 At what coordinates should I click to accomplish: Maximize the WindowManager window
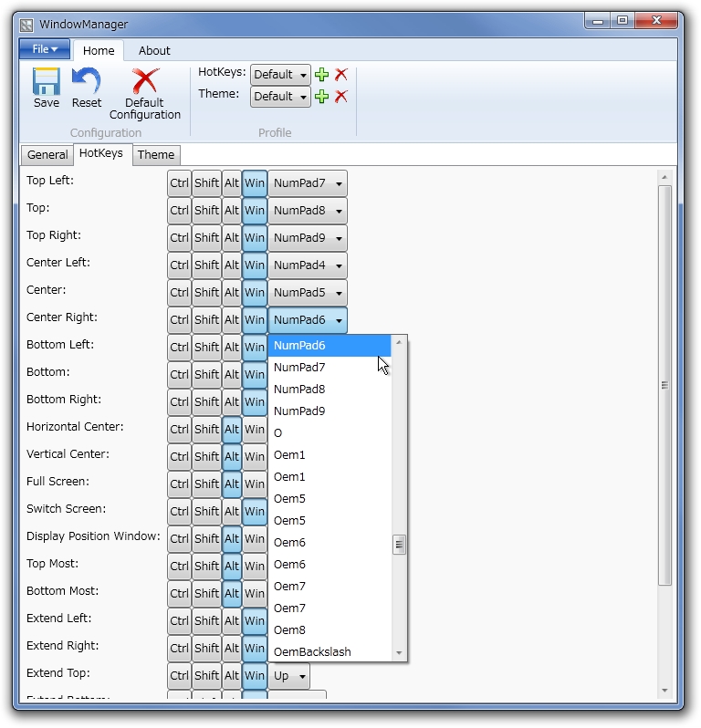[x=623, y=21]
